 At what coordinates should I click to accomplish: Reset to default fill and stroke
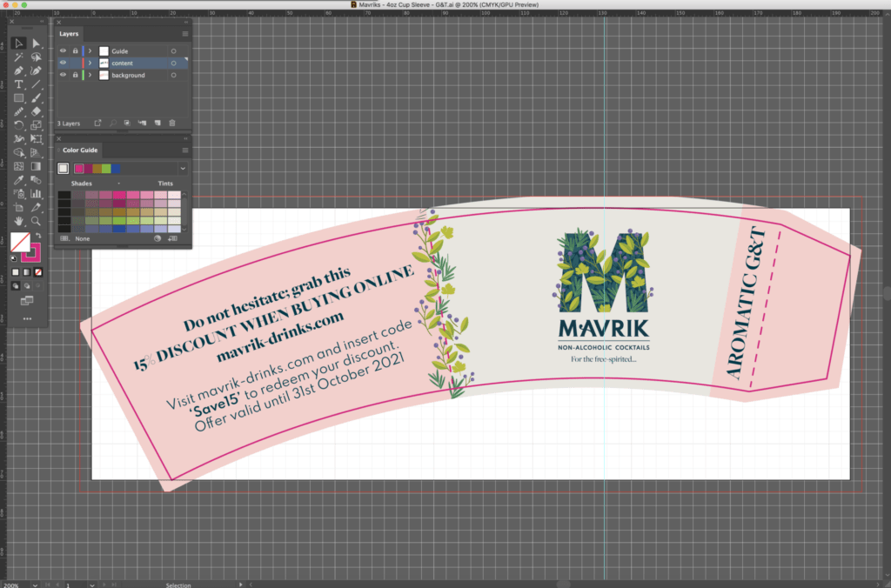(x=14, y=258)
